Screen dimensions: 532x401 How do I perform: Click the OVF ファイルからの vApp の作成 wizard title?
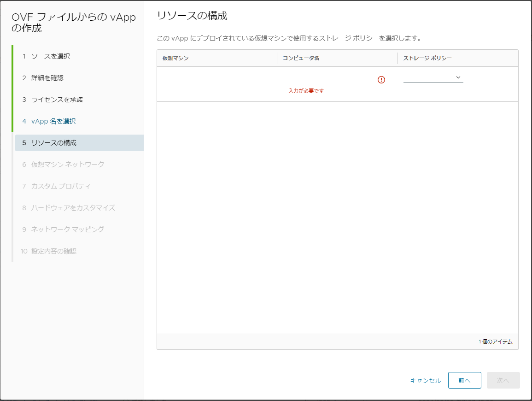74,23
